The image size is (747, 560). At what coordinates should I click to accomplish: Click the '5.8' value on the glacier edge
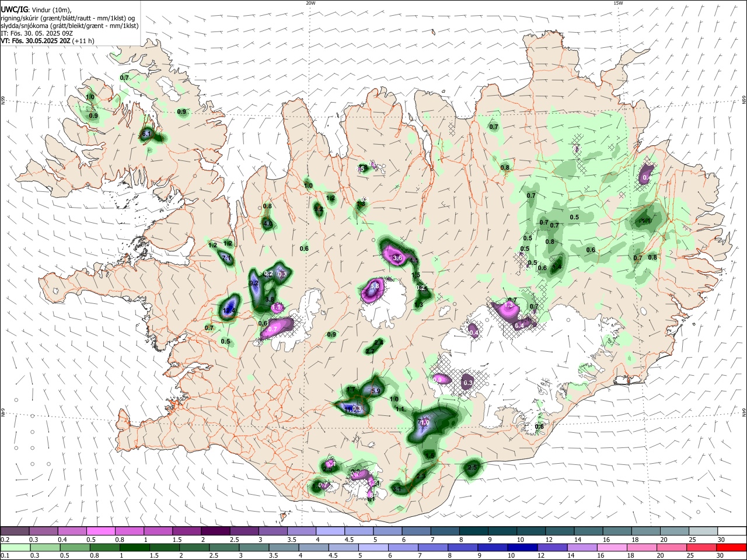click(x=375, y=286)
